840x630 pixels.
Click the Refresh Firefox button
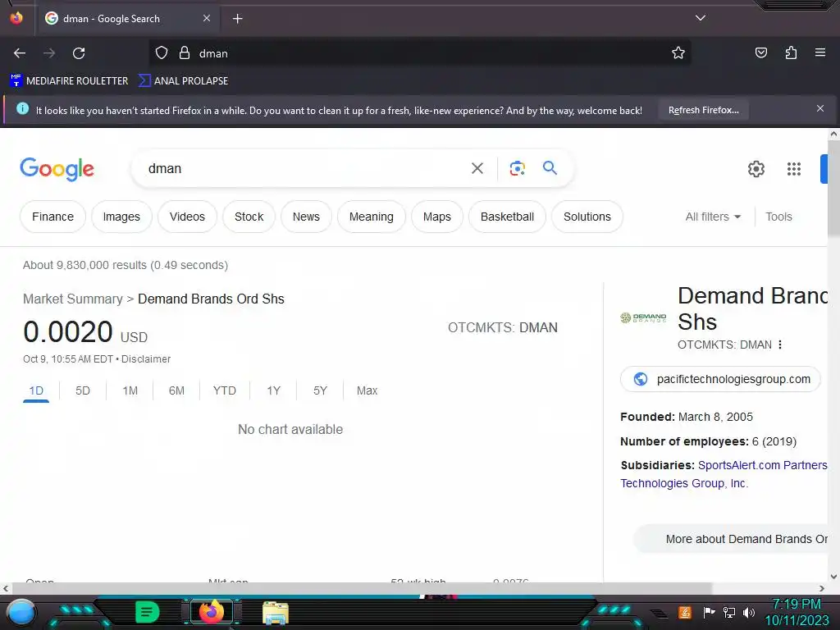[703, 111]
